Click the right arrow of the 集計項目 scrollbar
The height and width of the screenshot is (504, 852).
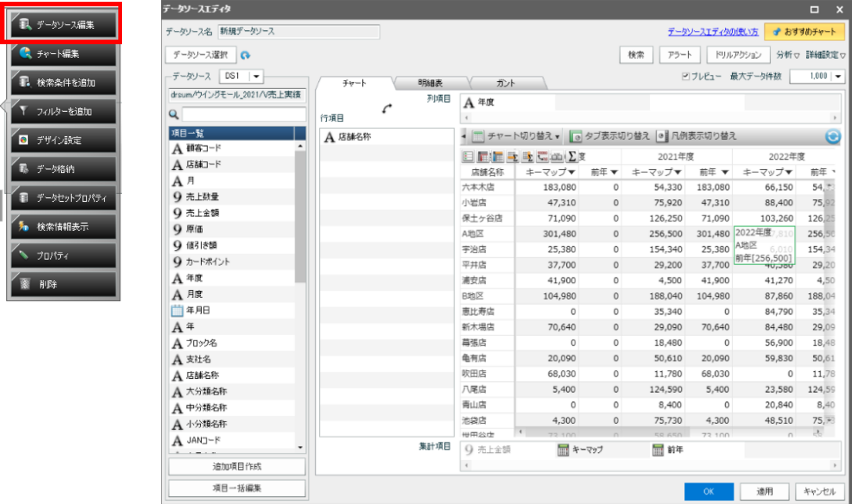tap(835, 465)
